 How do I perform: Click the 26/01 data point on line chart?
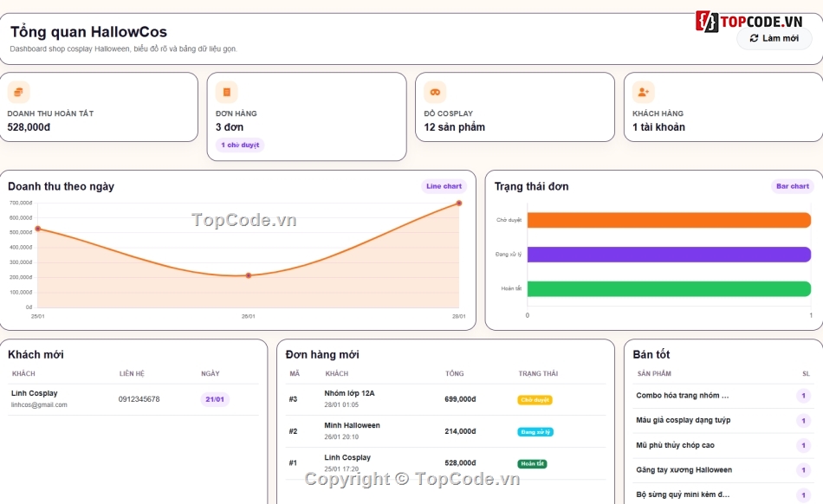(x=249, y=275)
